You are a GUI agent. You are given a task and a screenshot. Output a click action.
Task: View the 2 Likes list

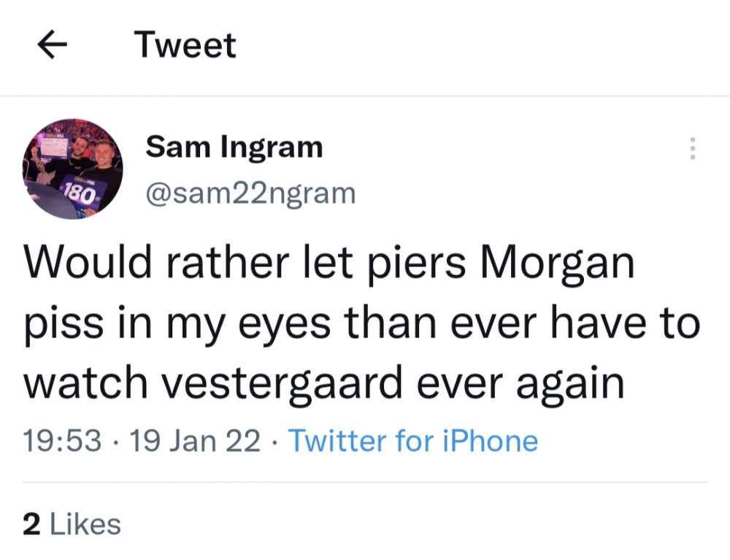click(72, 523)
